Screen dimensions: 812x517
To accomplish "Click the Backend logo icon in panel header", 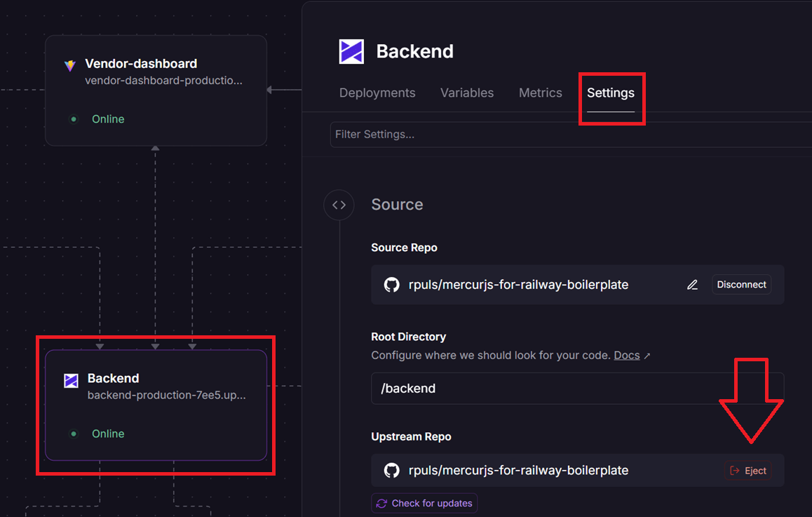I will 351,52.
